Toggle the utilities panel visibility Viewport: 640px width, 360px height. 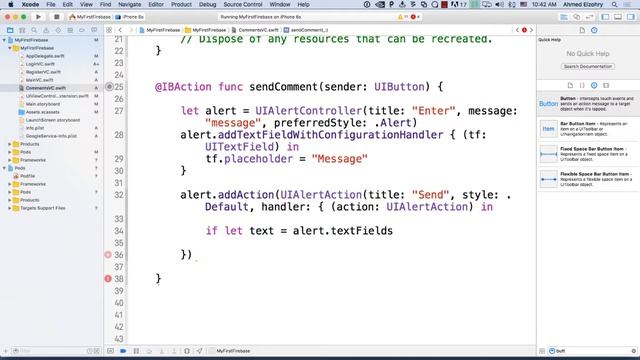(x=631, y=17)
